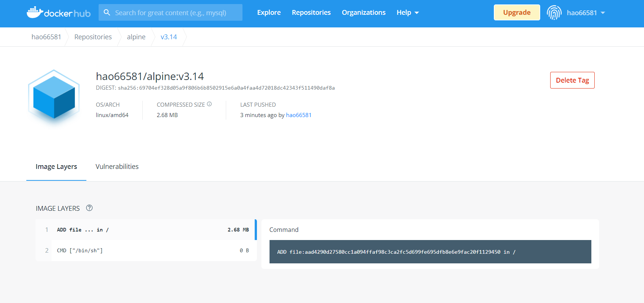Click the sha256 digest text
Screen dimensions: 644x303
point(226,88)
